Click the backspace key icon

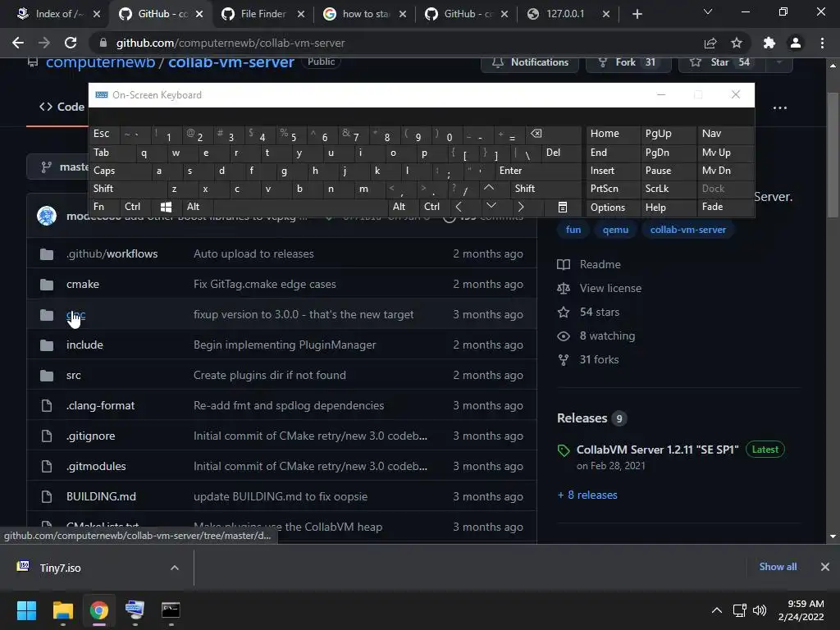click(554, 134)
